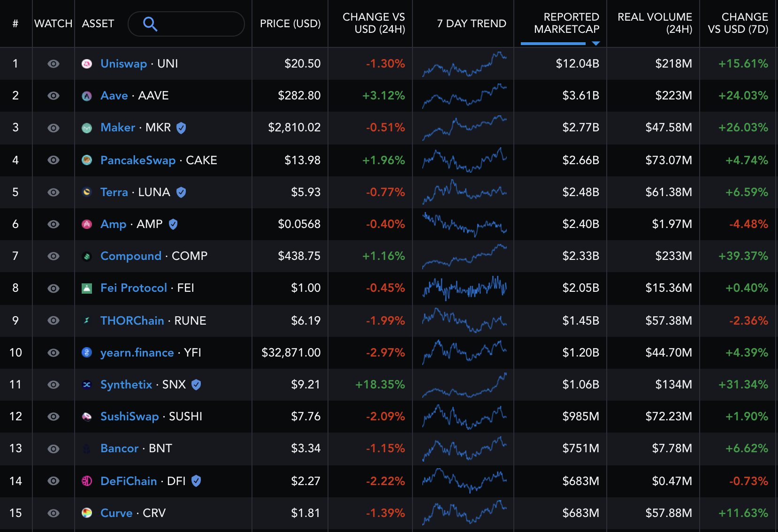Click the Curve logo icon
Viewport: 778px width, 532px height.
pyautogui.click(x=87, y=513)
